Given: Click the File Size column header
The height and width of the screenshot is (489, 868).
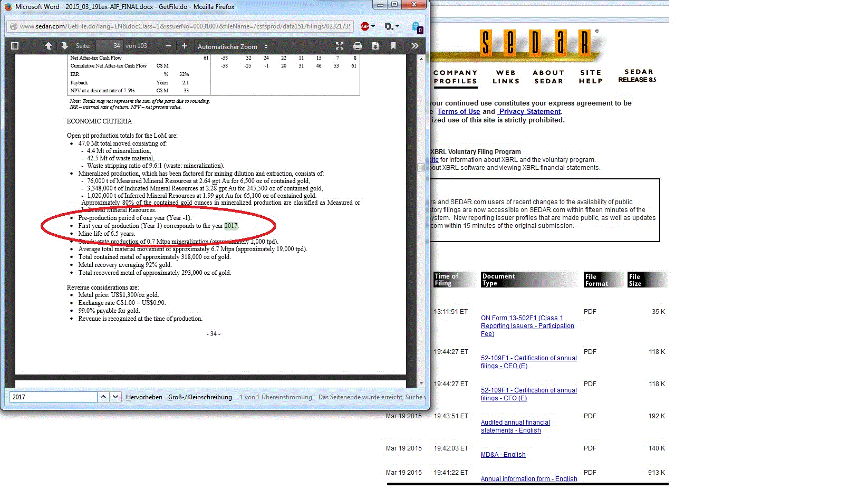Looking at the screenshot, I should pyautogui.click(x=648, y=280).
